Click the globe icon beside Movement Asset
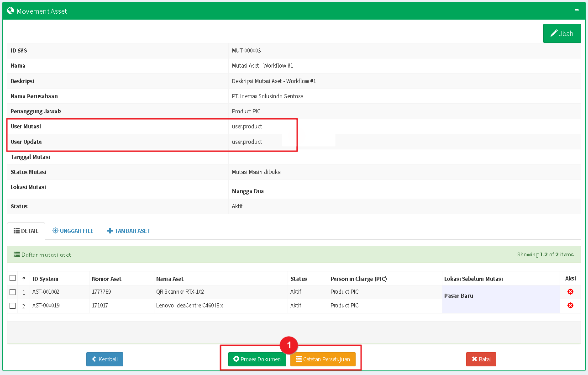Viewport: 588px width, 375px height. (10, 11)
